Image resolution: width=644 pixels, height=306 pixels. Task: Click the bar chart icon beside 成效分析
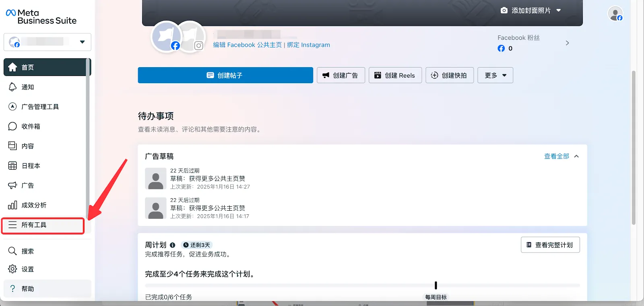[12, 205]
